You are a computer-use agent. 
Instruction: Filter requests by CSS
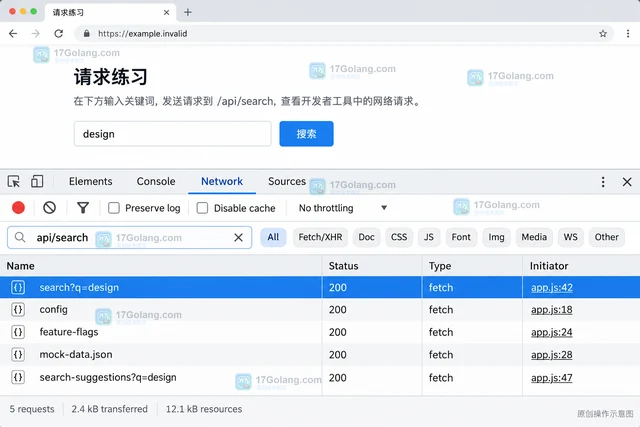(x=399, y=237)
